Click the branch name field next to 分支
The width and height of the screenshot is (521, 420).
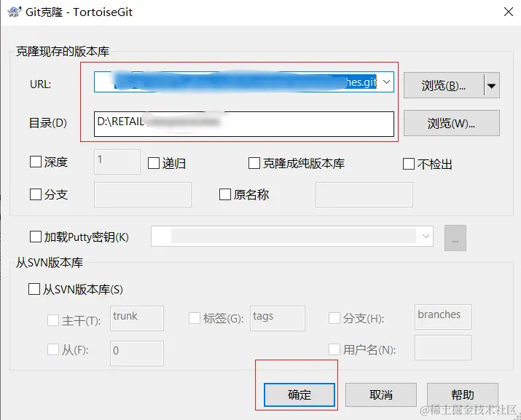click(x=143, y=194)
